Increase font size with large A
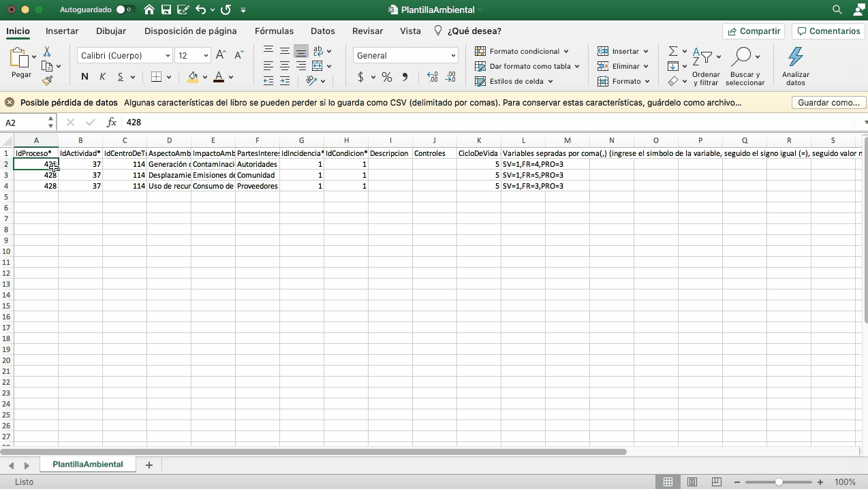868x489 pixels. click(221, 55)
